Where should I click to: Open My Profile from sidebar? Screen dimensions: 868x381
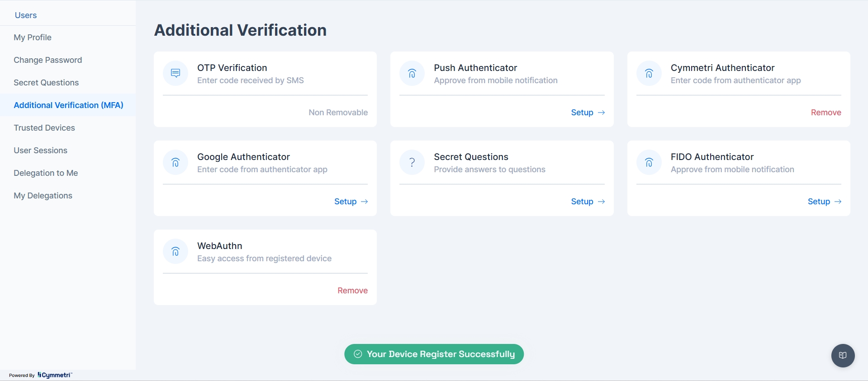coord(33,38)
